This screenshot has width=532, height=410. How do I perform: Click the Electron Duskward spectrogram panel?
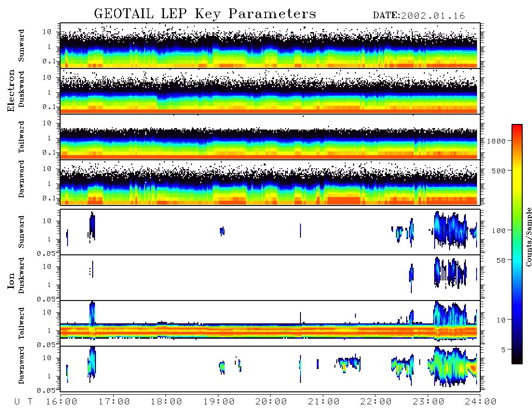(x=270, y=91)
